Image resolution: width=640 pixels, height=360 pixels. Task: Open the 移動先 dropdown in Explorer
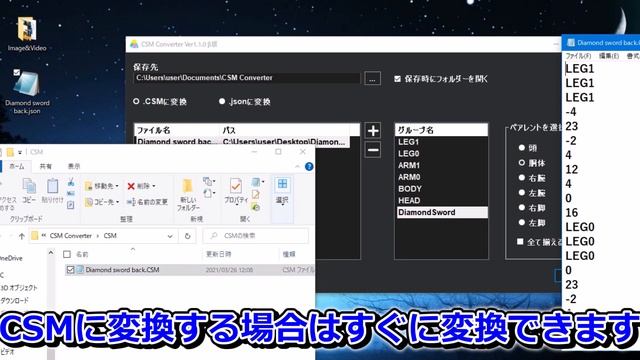click(102, 186)
